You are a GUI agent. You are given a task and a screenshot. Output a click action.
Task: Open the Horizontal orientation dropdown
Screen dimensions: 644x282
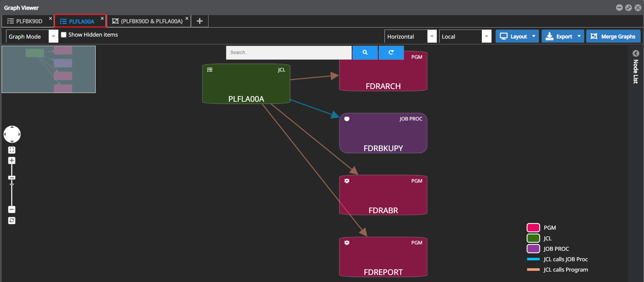tap(410, 36)
